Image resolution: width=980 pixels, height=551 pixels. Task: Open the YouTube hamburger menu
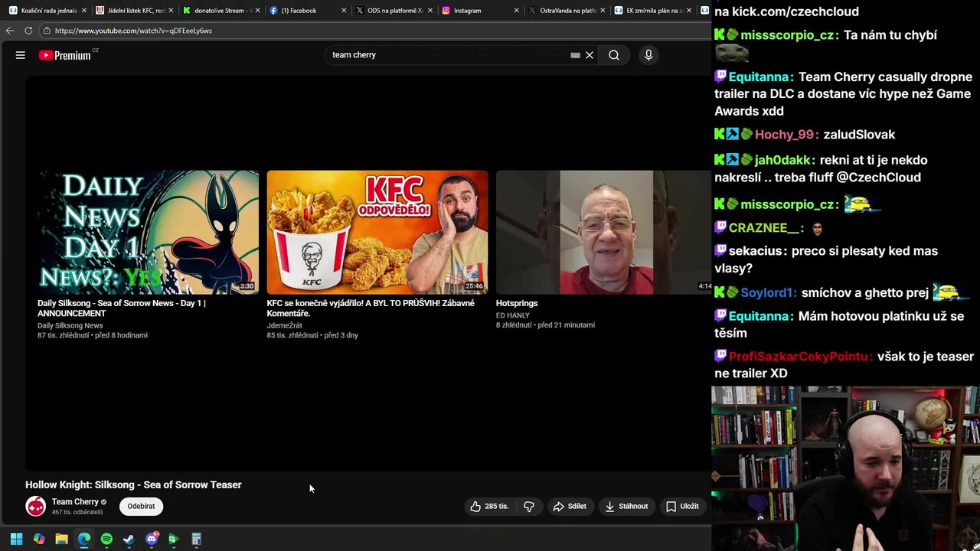click(21, 55)
